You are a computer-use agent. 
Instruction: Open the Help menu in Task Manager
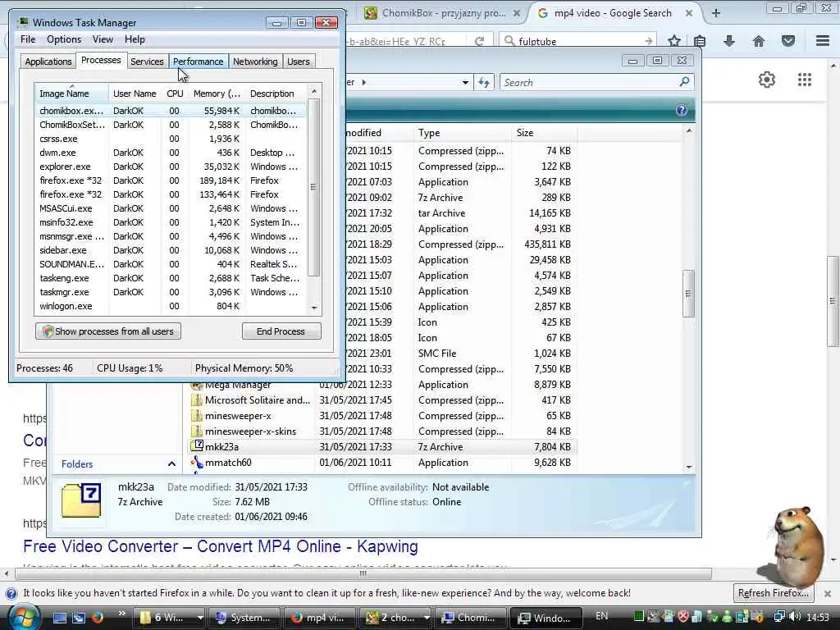[x=135, y=39]
